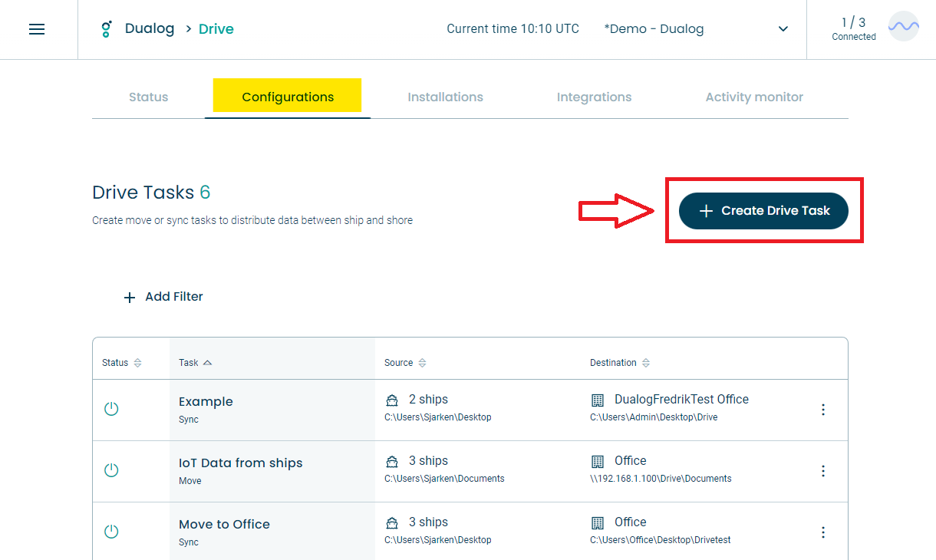Sort table by Source column
The image size is (936, 560).
point(406,363)
